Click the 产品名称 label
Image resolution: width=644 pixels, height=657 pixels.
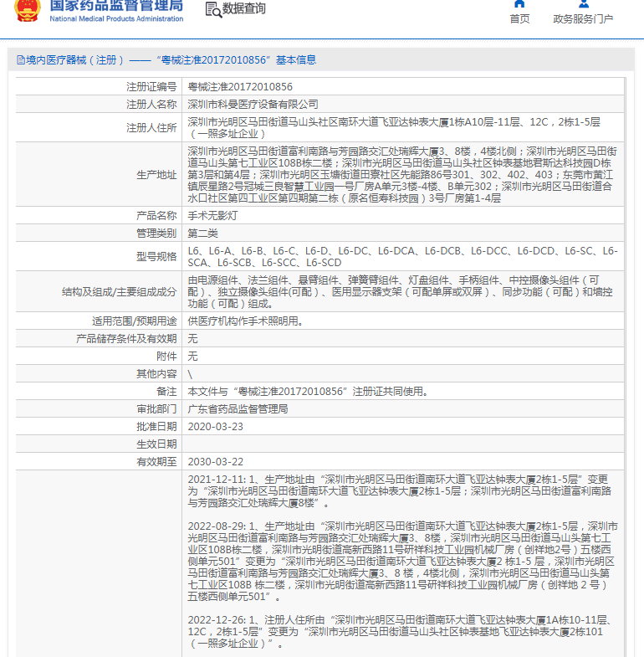156,216
